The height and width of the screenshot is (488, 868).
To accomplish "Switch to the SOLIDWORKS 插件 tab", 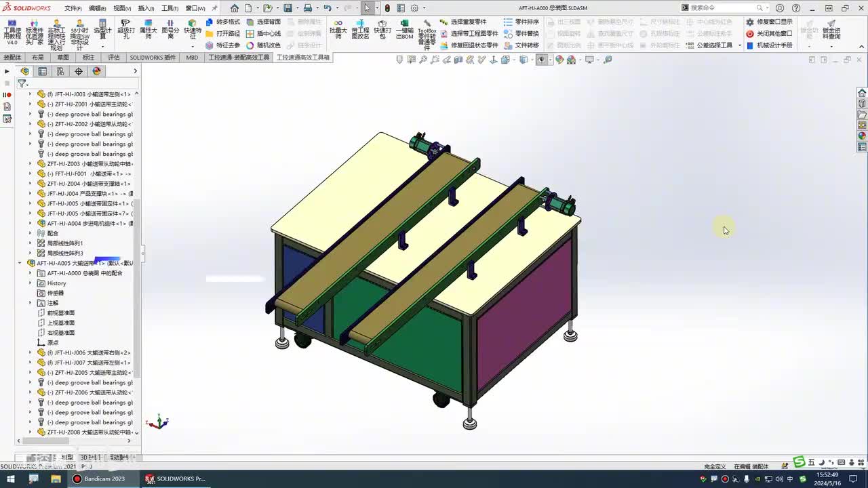I will pyautogui.click(x=153, y=58).
